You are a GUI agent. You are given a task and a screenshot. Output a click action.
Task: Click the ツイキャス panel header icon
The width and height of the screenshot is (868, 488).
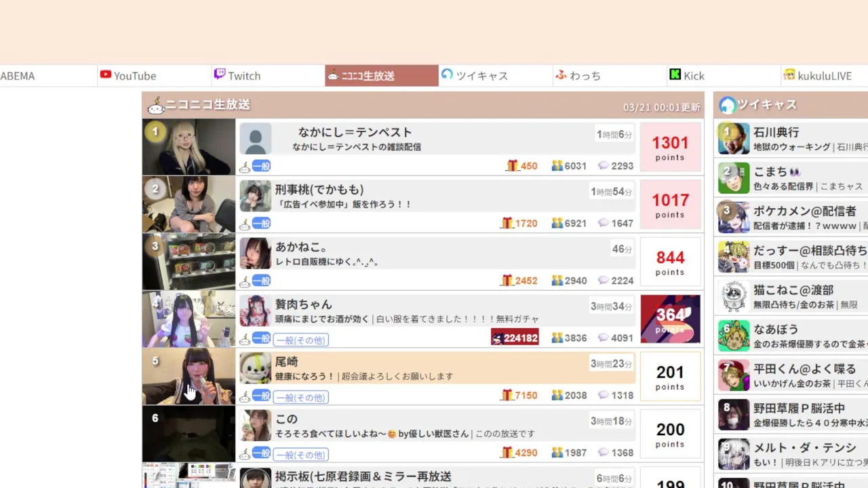coord(728,105)
